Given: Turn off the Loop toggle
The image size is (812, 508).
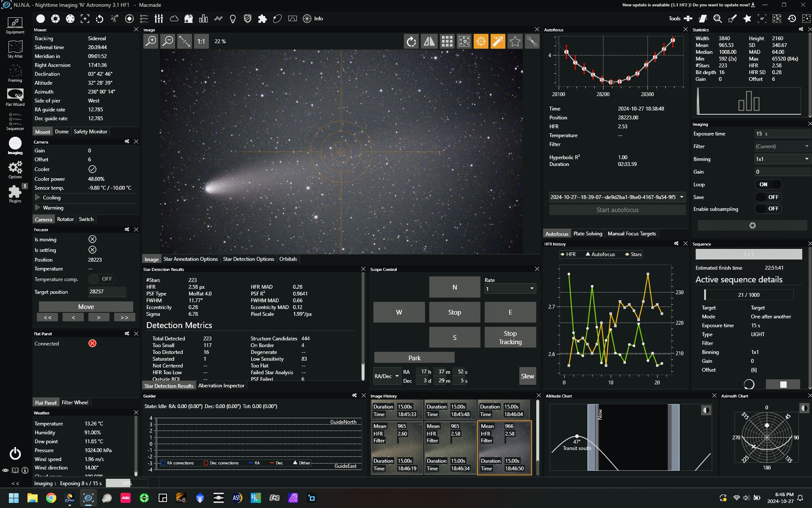Looking at the screenshot, I should pyautogui.click(x=768, y=185).
